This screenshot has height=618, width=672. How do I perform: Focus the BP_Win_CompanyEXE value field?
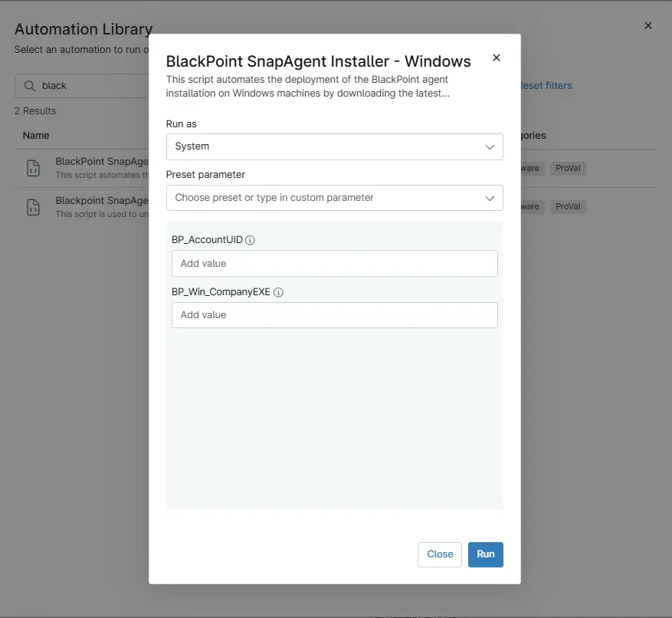[334, 315]
